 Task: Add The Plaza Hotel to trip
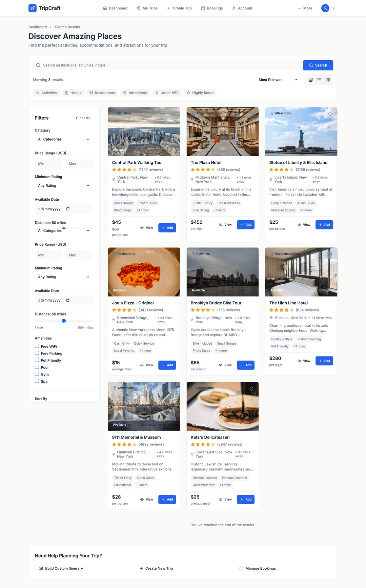pyautogui.click(x=246, y=225)
